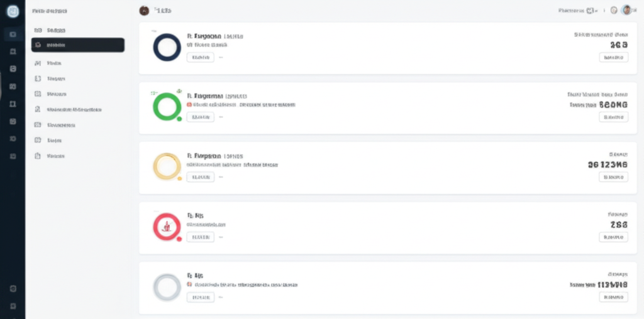644x319 pixels.
Task: Click the app logo atop the dark rail
Action: pyautogui.click(x=13, y=11)
